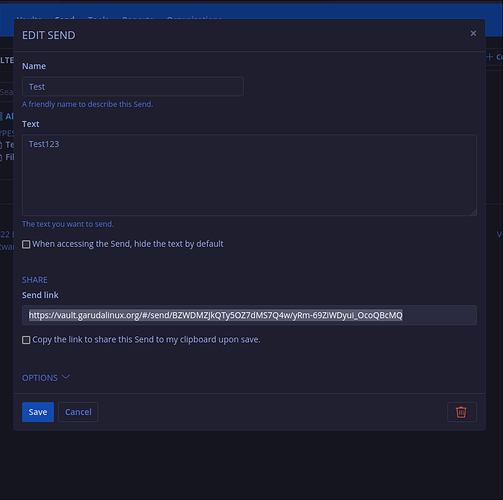Click the SHARE section heading
Viewport: 503px width, 500px height.
[x=35, y=280]
